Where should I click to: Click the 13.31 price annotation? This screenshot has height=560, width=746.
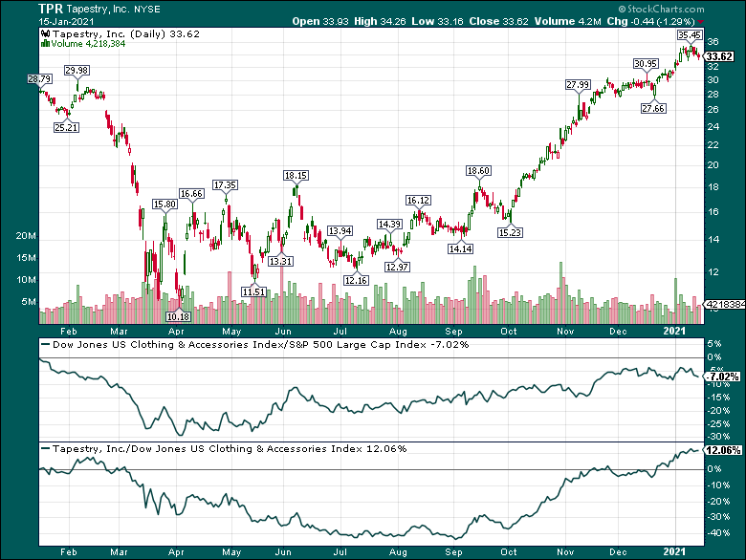coord(280,262)
